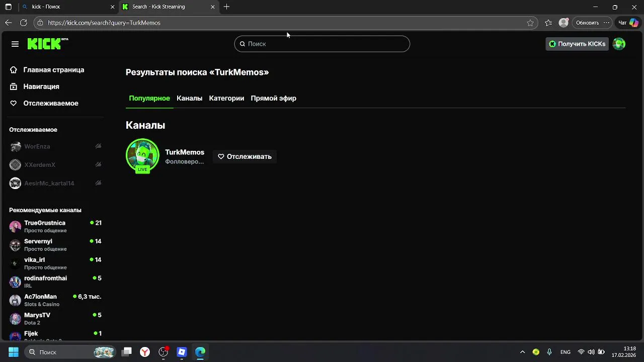This screenshot has height=362, width=644.
Task: Follow TurkMemos with Отслеживать button
Action: (245, 156)
